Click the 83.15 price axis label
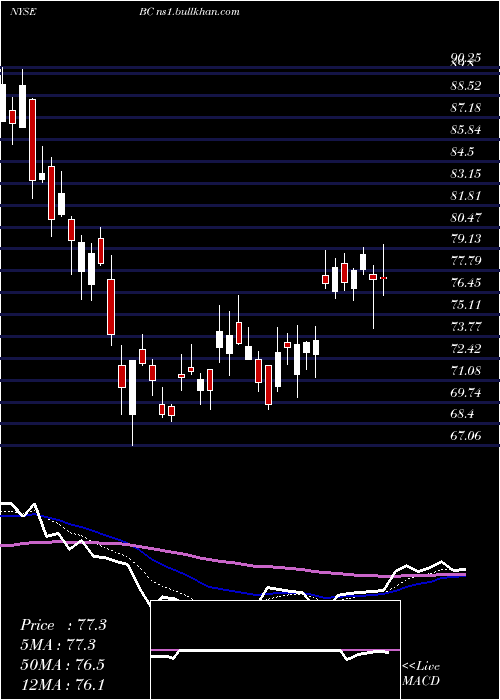Viewport: 500px width, 700px height. point(466,173)
